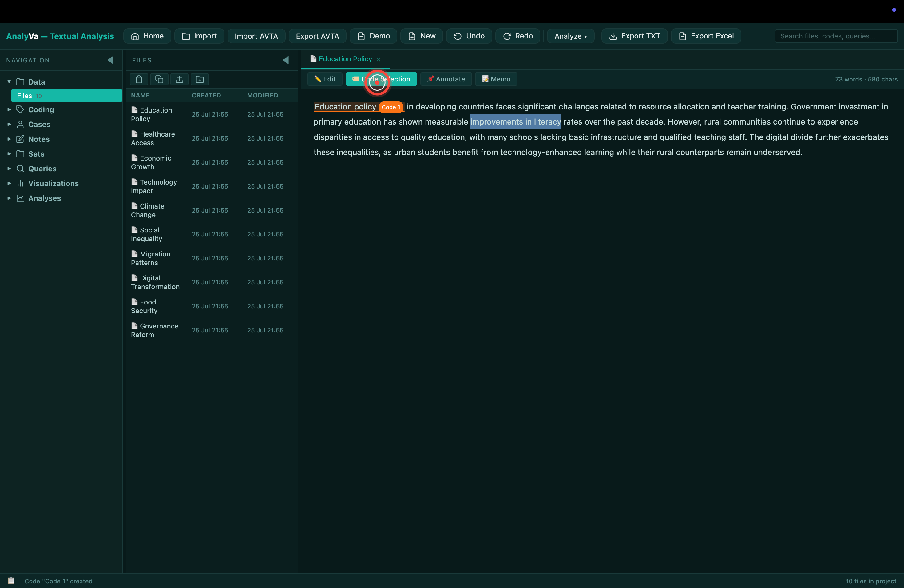Click the upload/export icon in Files toolbar
The height and width of the screenshot is (588, 904).
(180, 79)
